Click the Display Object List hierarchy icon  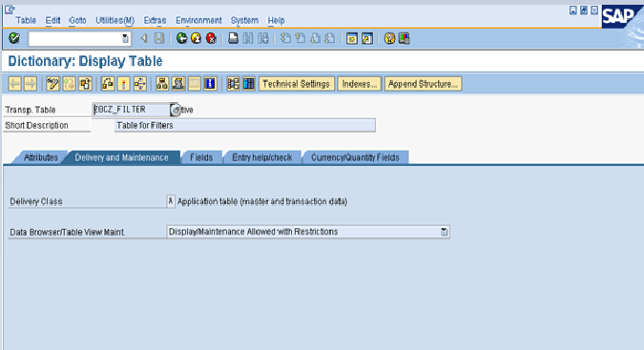162,84
